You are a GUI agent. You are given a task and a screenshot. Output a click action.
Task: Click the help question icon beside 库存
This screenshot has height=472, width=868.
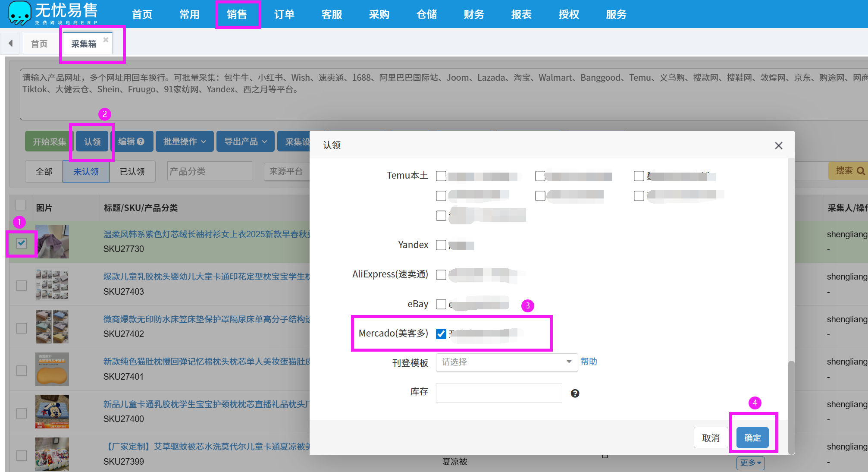click(575, 393)
